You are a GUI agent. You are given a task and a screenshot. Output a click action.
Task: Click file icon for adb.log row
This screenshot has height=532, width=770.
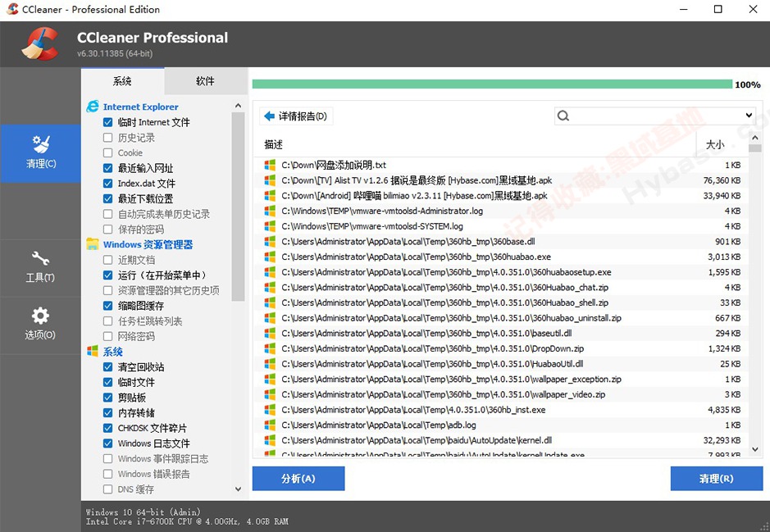coord(270,425)
